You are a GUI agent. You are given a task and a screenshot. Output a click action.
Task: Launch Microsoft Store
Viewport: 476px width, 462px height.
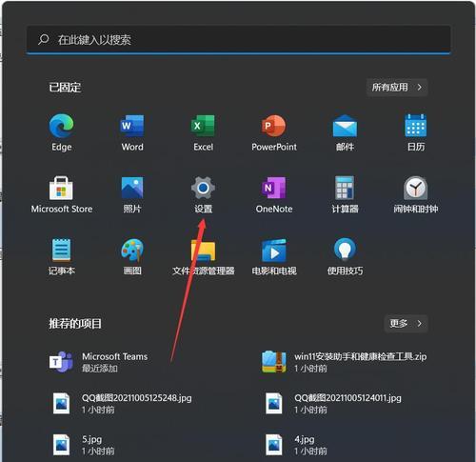(x=61, y=188)
